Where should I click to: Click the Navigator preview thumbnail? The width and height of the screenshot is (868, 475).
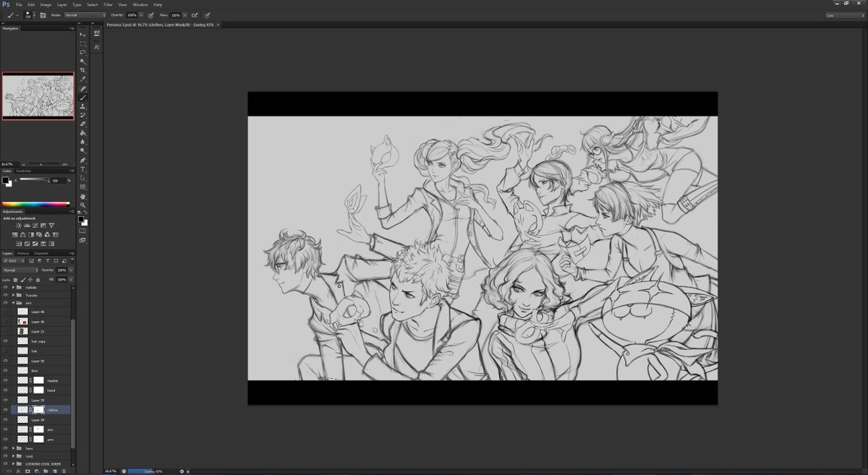click(x=38, y=95)
